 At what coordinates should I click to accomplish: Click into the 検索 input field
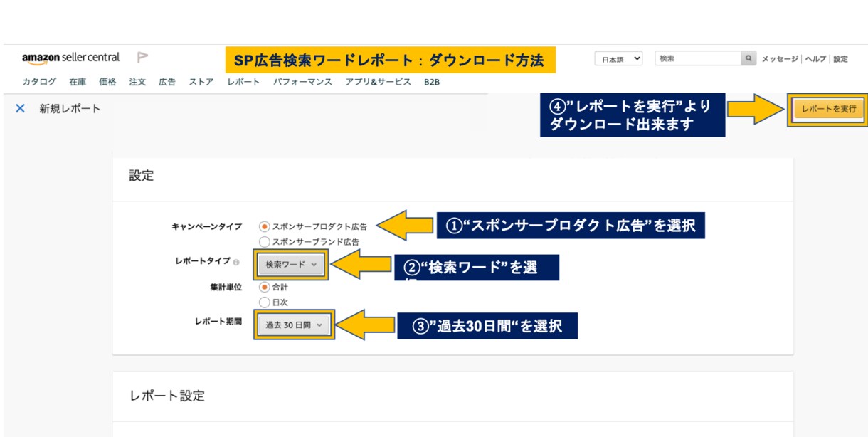697,58
